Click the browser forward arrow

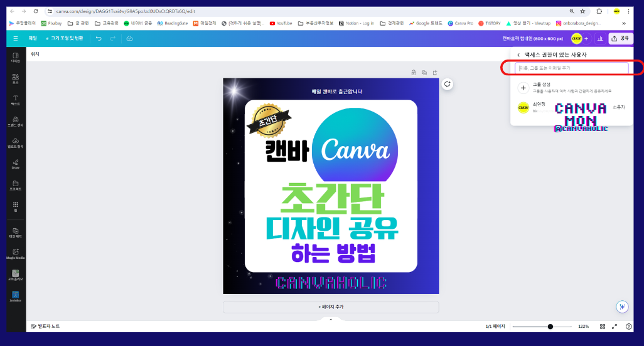[23, 11]
